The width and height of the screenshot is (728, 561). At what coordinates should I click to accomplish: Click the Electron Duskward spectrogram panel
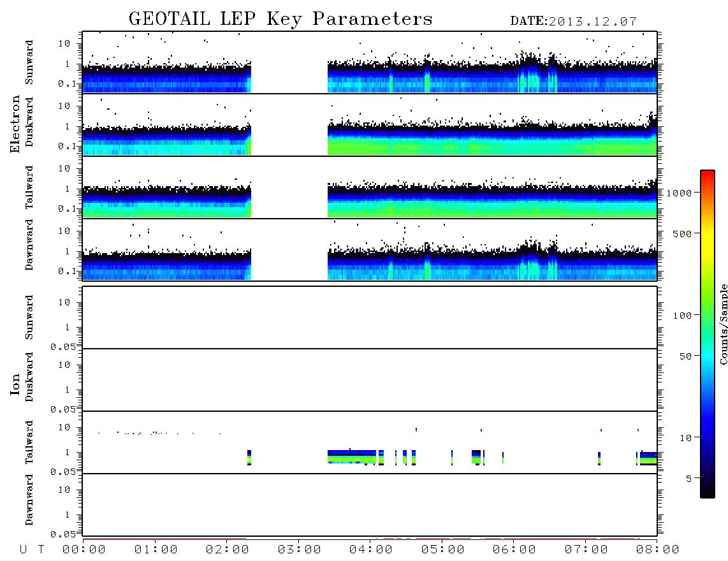coord(370,125)
